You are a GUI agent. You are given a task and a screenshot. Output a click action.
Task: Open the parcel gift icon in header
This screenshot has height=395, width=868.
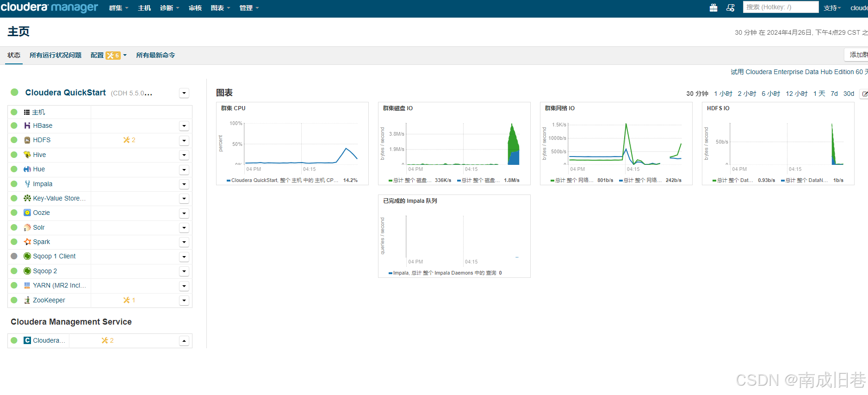pos(713,8)
